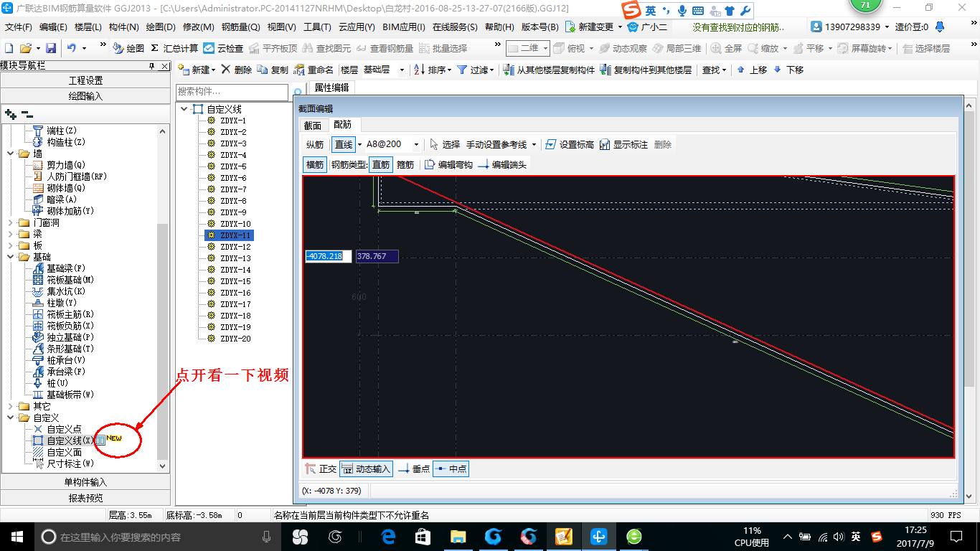Viewport: 980px width, 551px height.
Task: Toggle 动态输入 dynamic input
Action: point(367,468)
